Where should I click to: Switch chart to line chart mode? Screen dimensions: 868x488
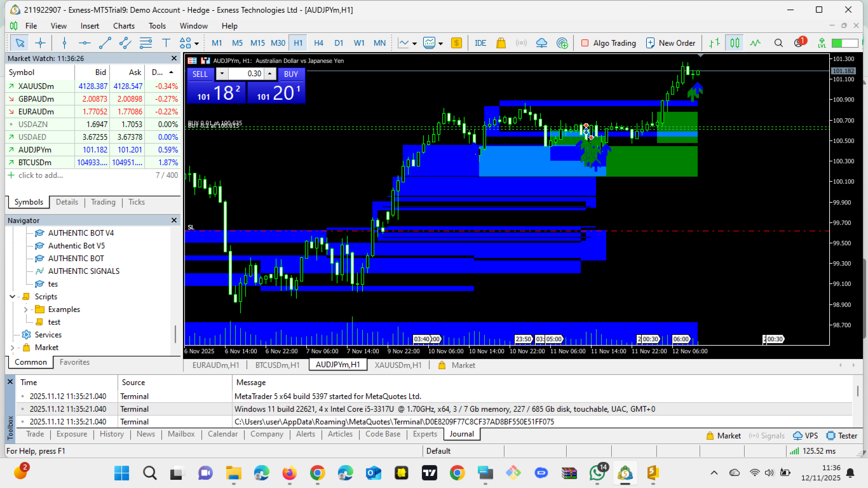point(755,43)
